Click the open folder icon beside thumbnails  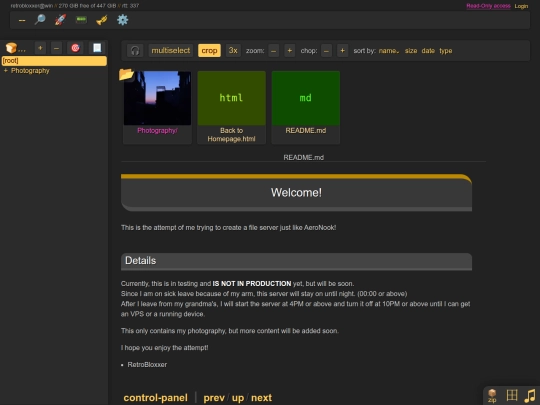126,74
